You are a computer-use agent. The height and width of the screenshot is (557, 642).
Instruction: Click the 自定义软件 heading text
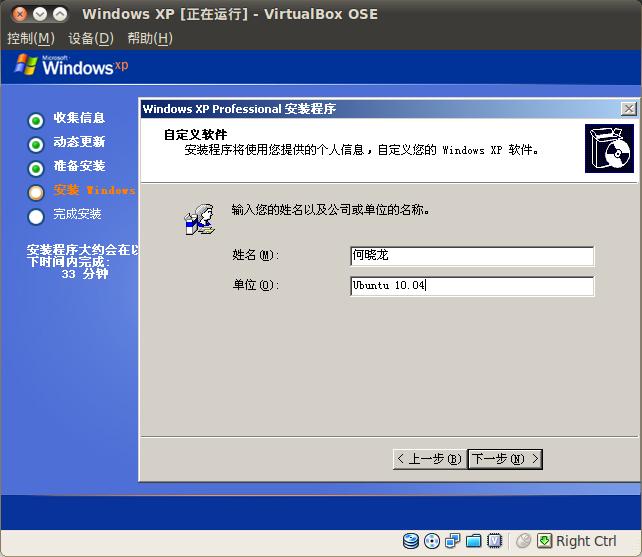point(195,134)
